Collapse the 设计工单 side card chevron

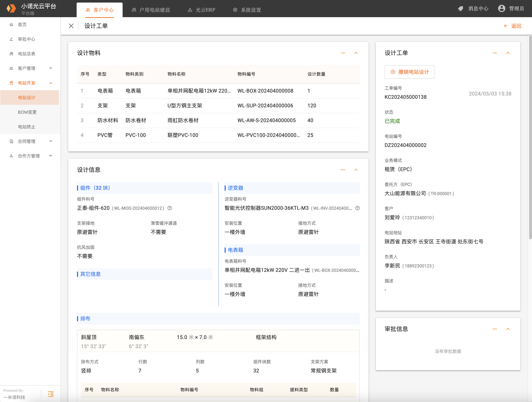[508, 53]
